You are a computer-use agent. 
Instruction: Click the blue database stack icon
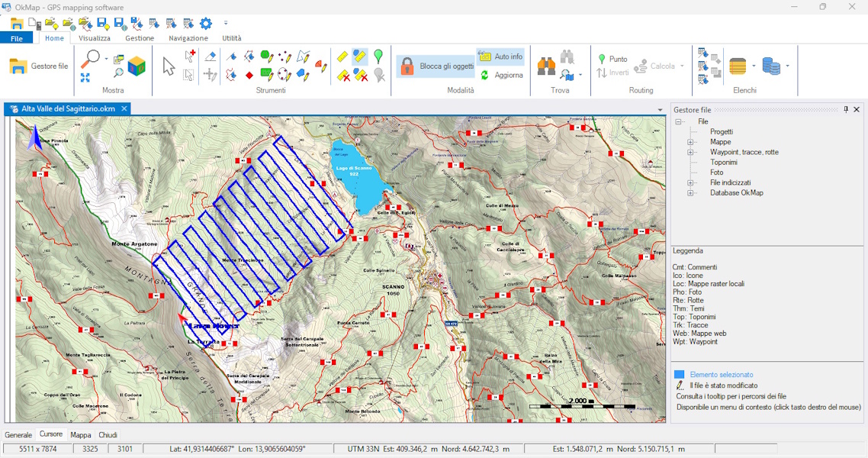point(771,66)
